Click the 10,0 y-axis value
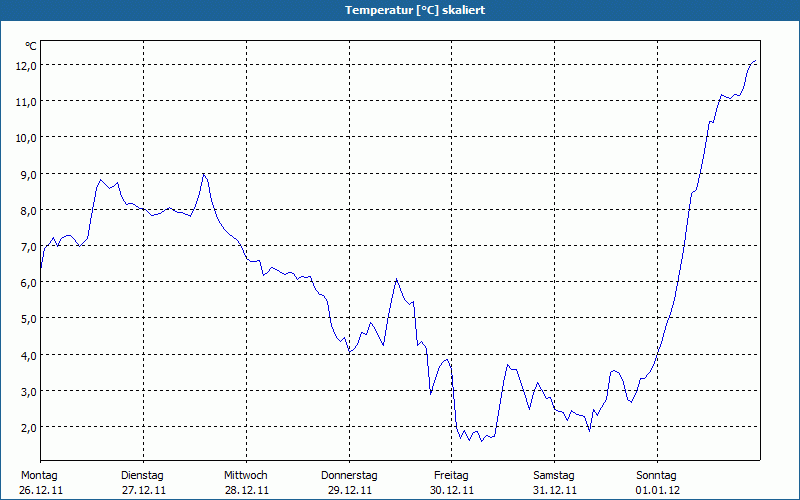Image resolution: width=800 pixels, height=500 pixels. 26,138
